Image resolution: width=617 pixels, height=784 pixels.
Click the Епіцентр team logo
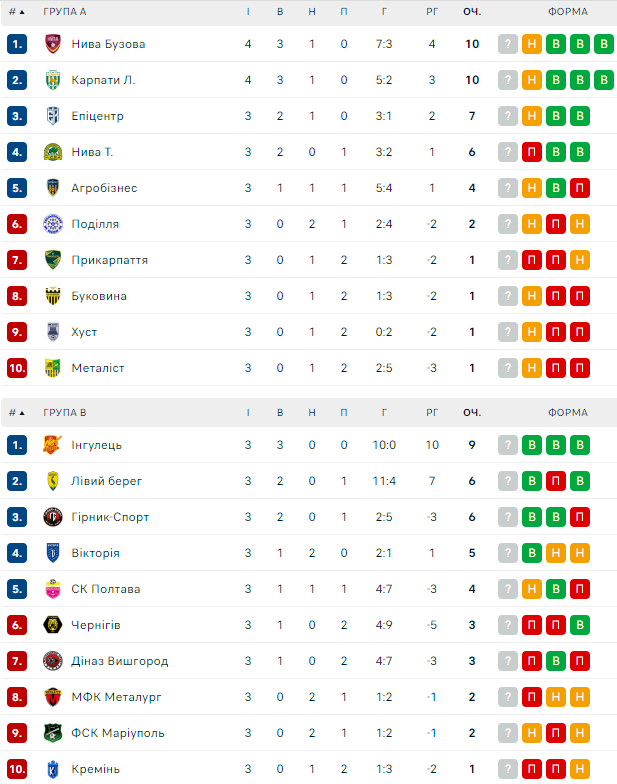(53, 116)
